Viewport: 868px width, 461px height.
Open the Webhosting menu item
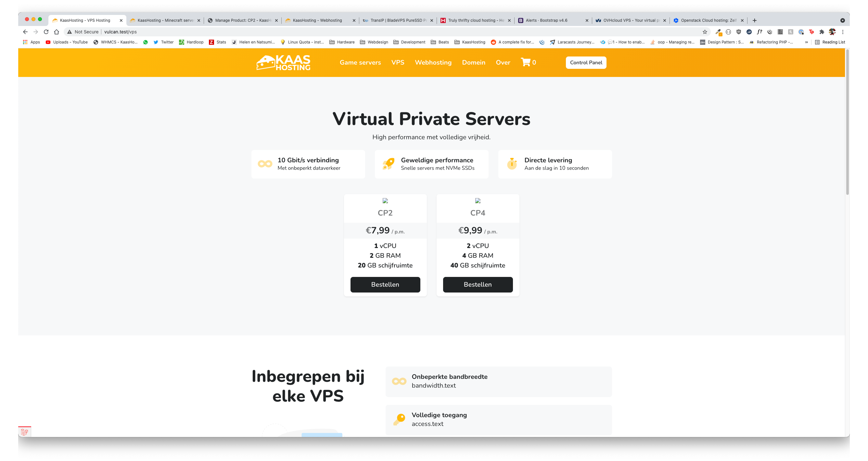pos(433,62)
